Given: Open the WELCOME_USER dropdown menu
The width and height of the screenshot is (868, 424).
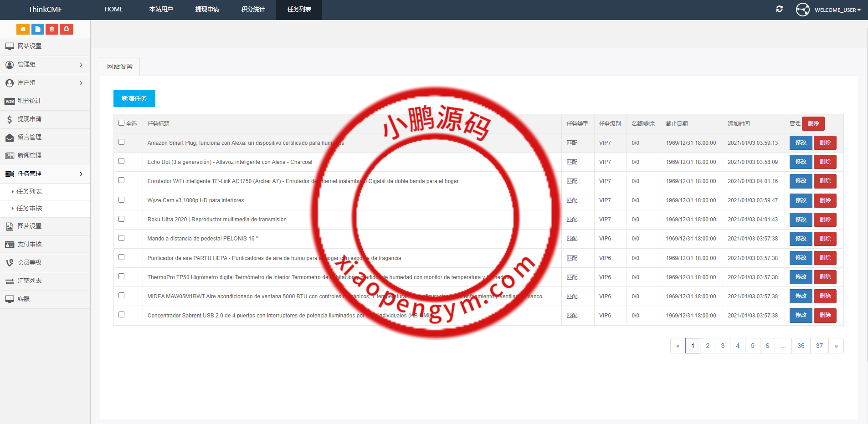Looking at the screenshot, I should (837, 10).
